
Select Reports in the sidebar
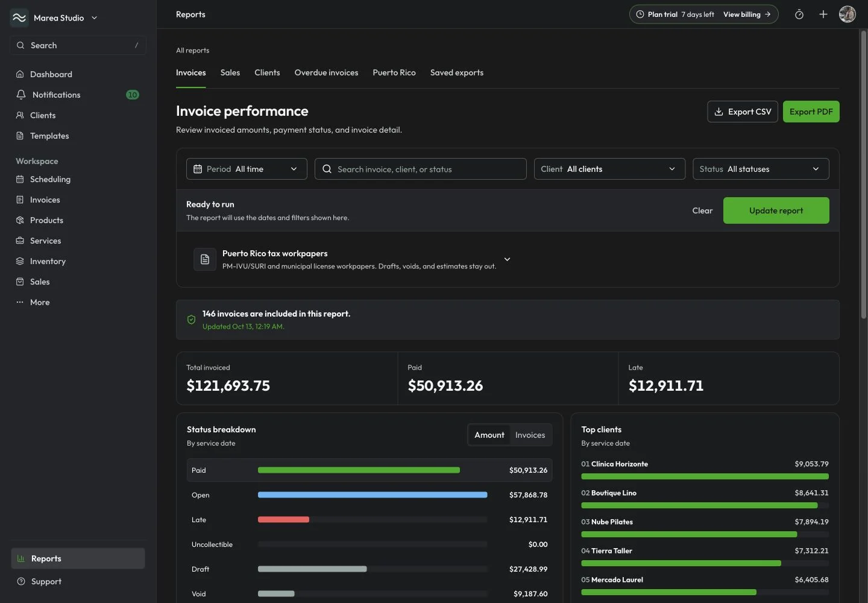coord(78,558)
